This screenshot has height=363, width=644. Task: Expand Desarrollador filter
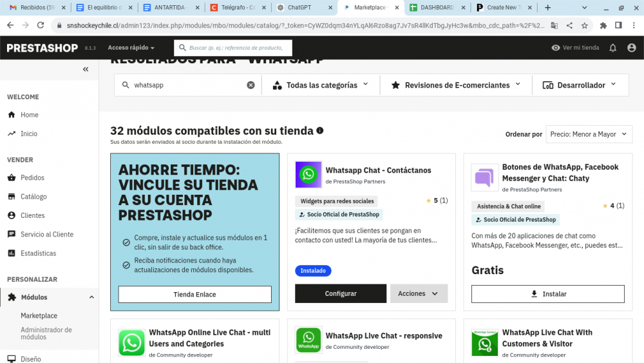pos(580,85)
